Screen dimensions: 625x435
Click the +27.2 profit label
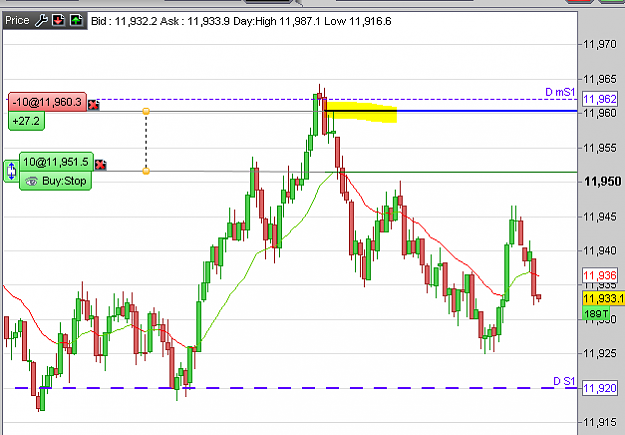[x=26, y=121]
